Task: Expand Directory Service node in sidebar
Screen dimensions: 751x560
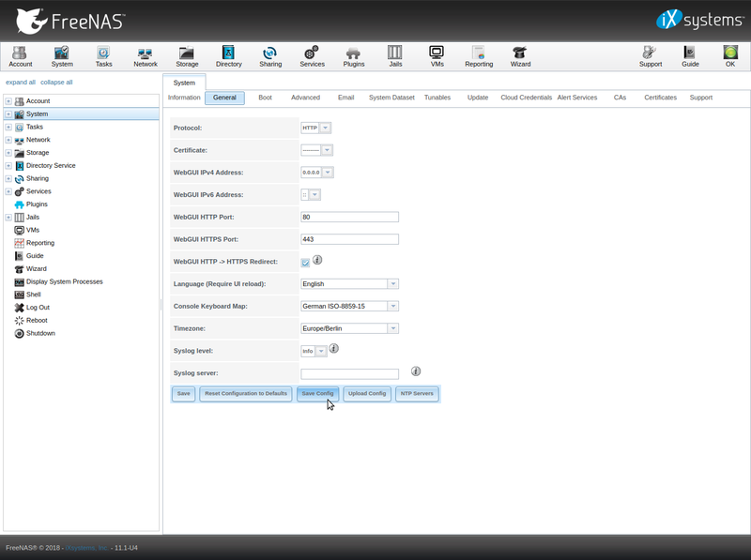Action: [8, 166]
